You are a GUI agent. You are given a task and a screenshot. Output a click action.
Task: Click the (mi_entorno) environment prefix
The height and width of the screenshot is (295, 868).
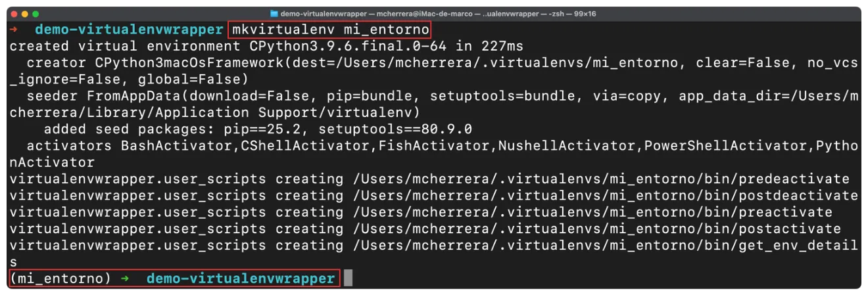pyautogui.click(x=60, y=279)
